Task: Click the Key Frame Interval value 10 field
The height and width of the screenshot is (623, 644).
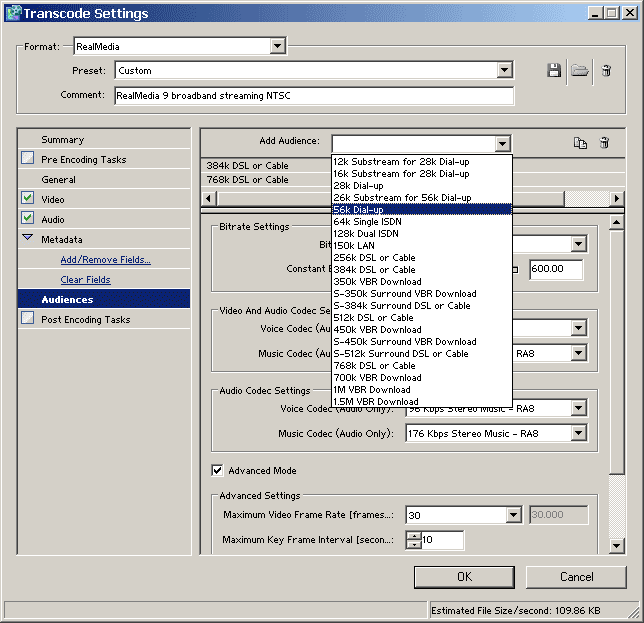Action: 442,540
